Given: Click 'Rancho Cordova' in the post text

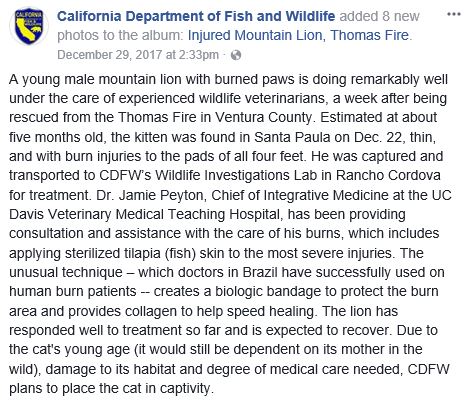Looking at the screenshot, I should pos(388,175).
